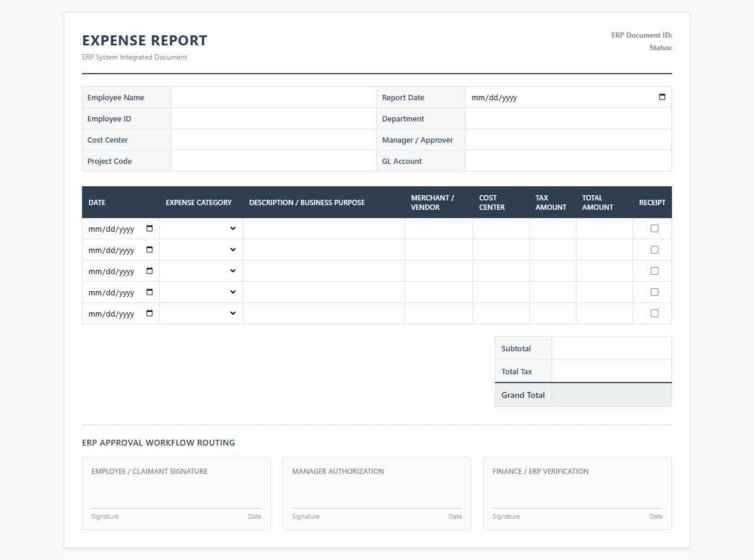Click first row Cost Center table cell

click(x=501, y=229)
